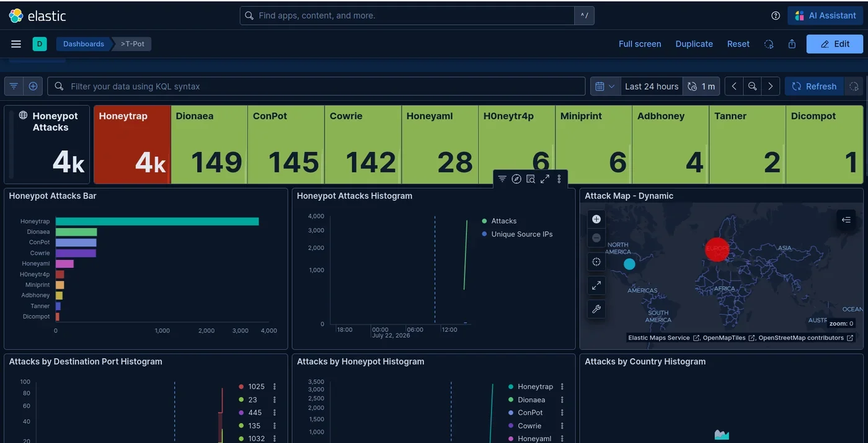Screen dimensions: 868x443
Task: Open options dots for port 1025 legend
Action: pos(274,387)
